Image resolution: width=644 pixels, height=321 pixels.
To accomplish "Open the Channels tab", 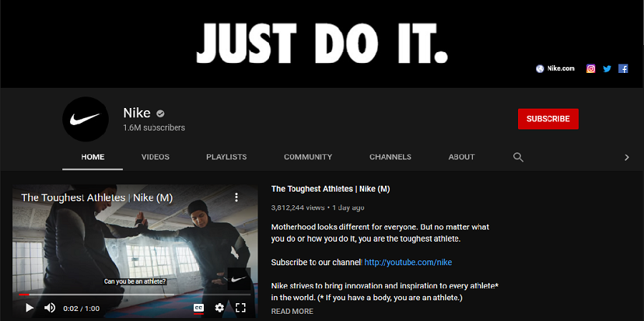I will point(390,157).
